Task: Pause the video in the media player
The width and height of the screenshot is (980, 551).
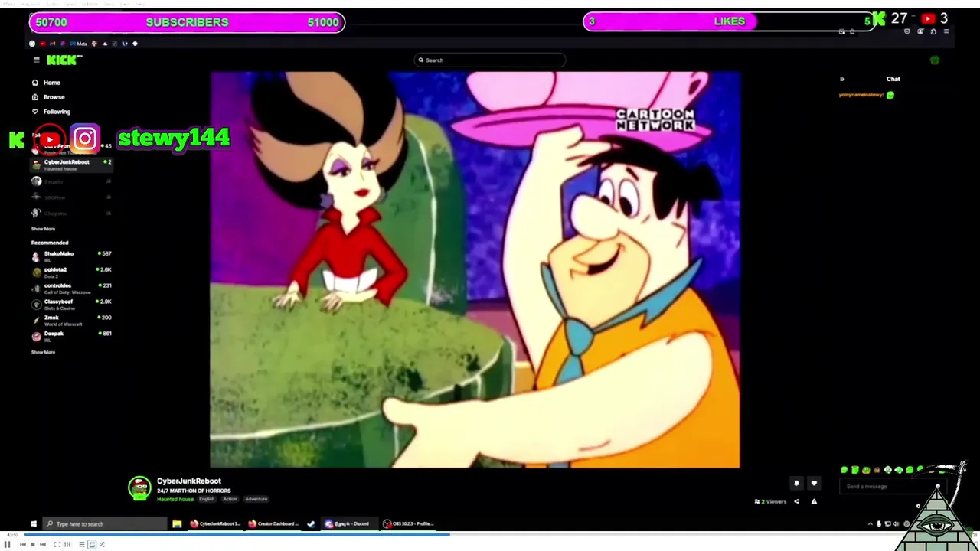Action: coord(7,544)
